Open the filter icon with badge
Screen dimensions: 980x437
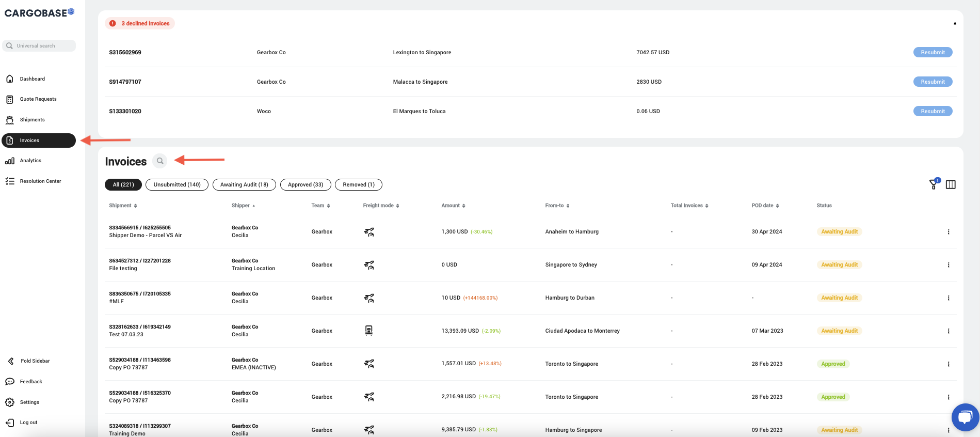tap(934, 184)
